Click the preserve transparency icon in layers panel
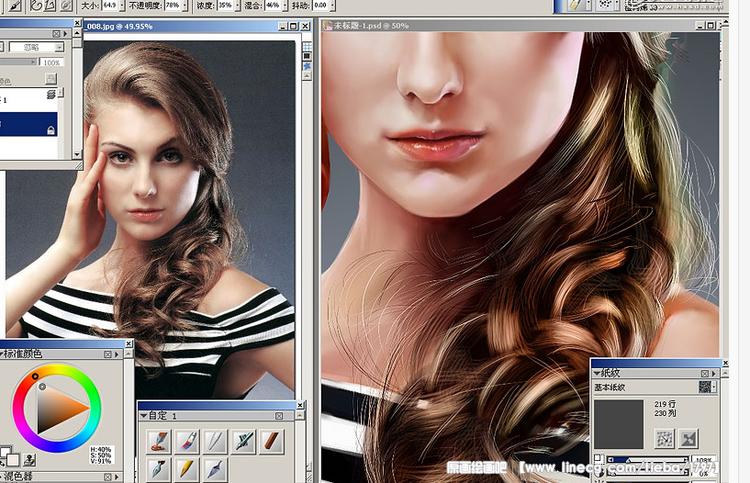Image resolution: width=750 pixels, height=483 pixels. point(50,78)
